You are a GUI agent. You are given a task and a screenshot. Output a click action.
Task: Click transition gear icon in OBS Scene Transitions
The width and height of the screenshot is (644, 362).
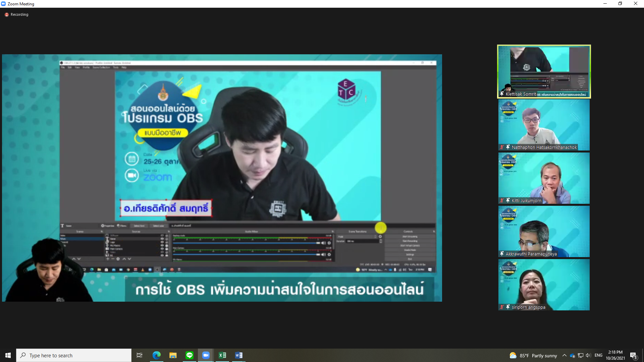pos(380,237)
